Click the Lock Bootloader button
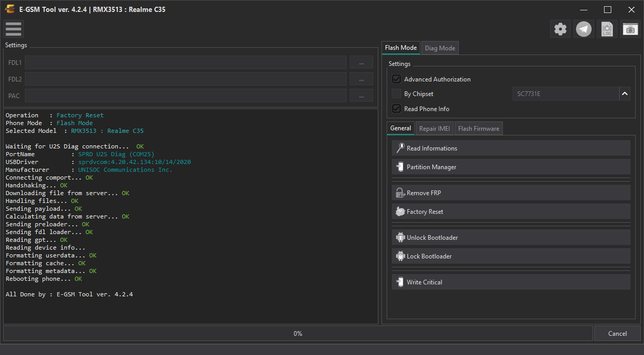The height and width of the screenshot is (355, 644). [511, 256]
